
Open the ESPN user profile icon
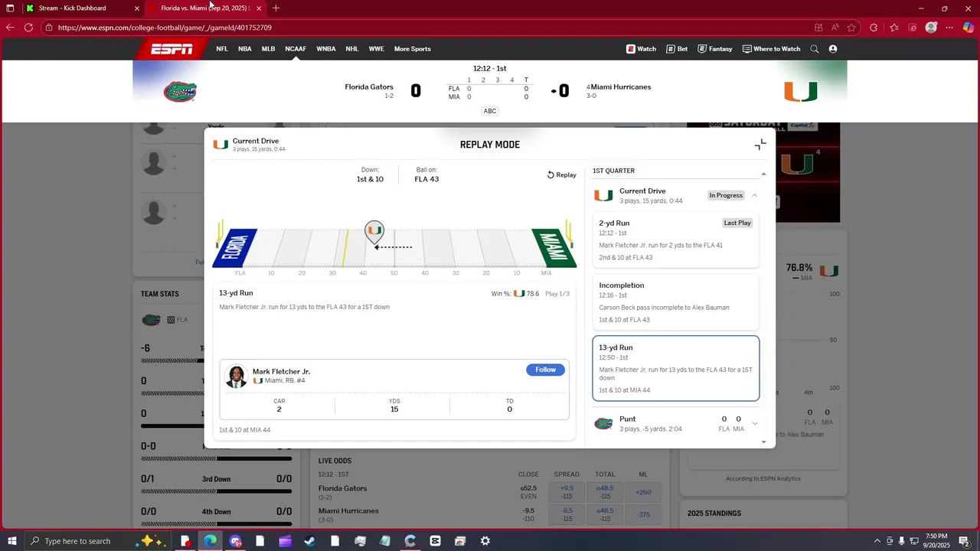pyautogui.click(x=833, y=49)
